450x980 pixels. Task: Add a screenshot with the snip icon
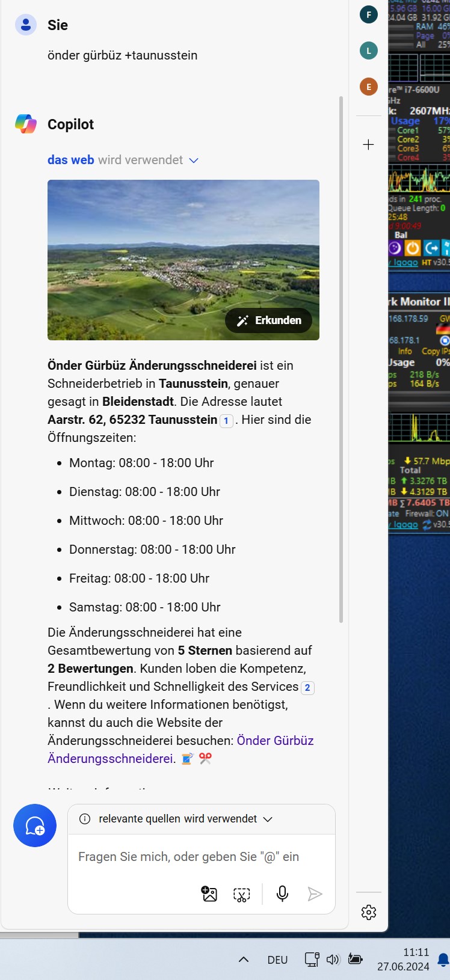click(241, 895)
